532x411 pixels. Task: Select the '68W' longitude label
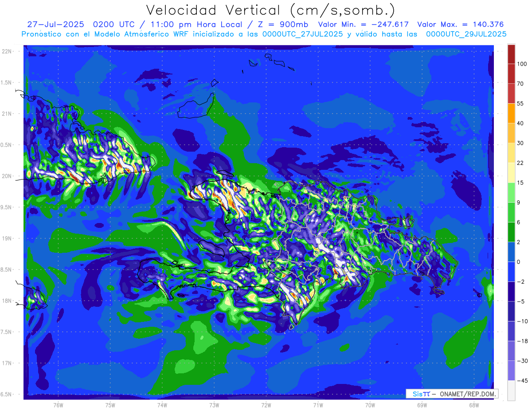(x=474, y=405)
